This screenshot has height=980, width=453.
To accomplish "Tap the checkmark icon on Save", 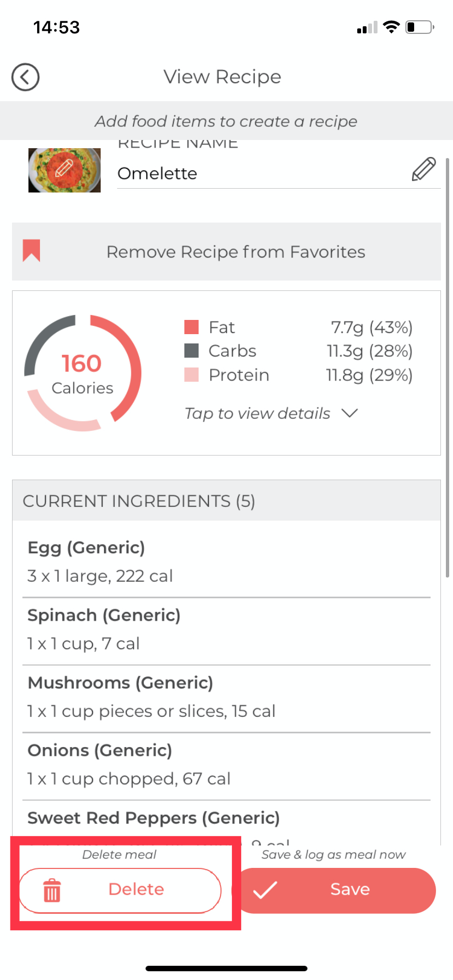I will pos(265,890).
